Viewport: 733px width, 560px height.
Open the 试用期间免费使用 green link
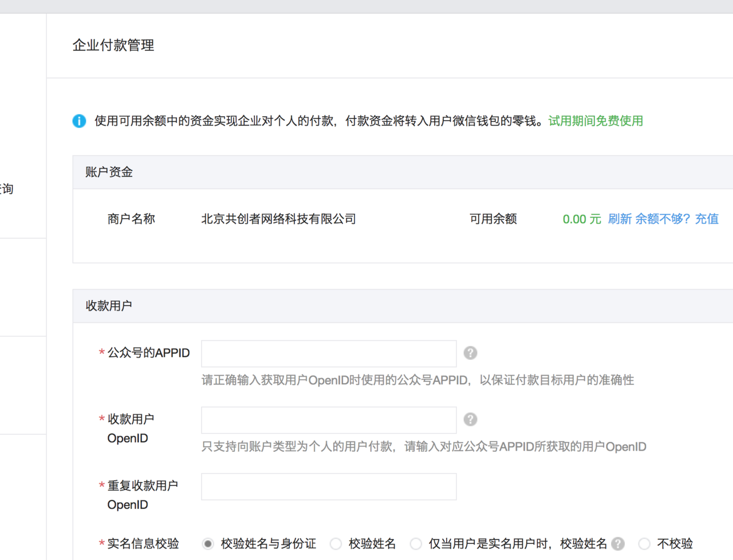pyautogui.click(x=596, y=121)
